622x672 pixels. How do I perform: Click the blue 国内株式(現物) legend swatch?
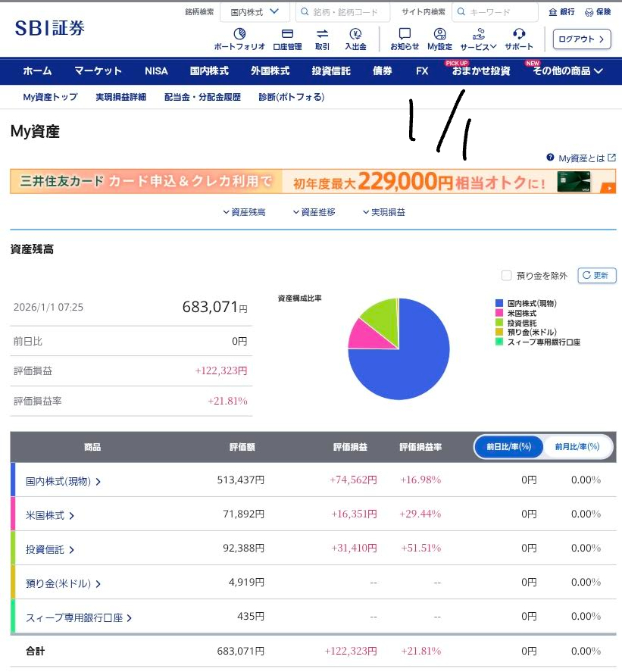(x=499, y=303)
